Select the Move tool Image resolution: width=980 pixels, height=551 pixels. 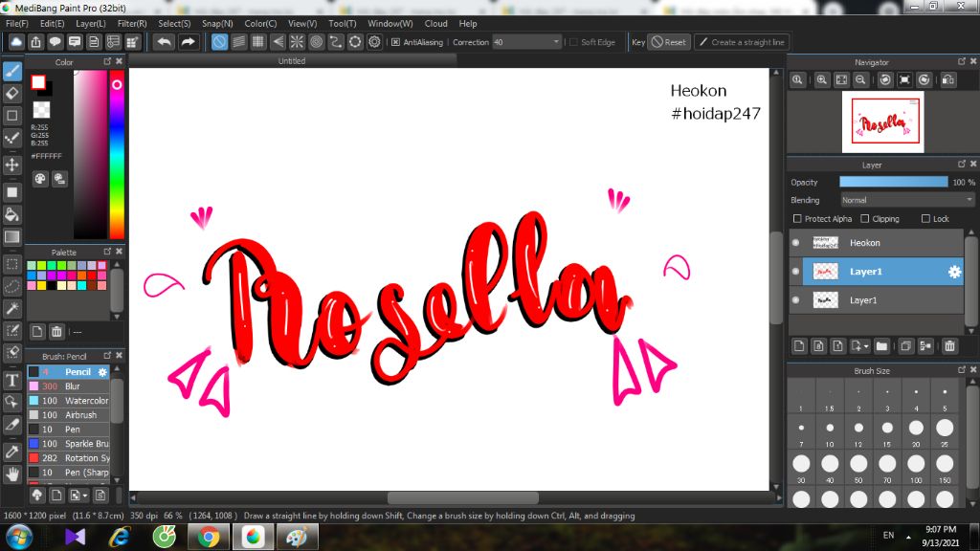pos(11,165)
